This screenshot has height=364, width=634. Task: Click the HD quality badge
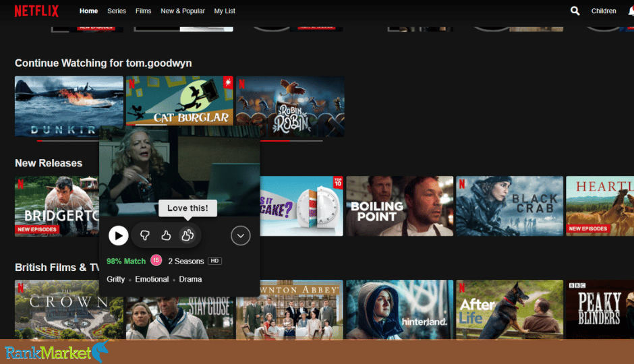tap(214, 261)
